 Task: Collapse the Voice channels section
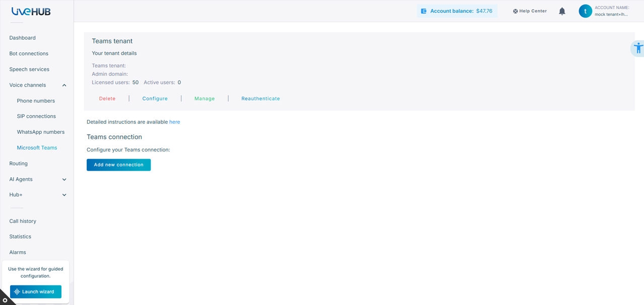pos(64,86)
